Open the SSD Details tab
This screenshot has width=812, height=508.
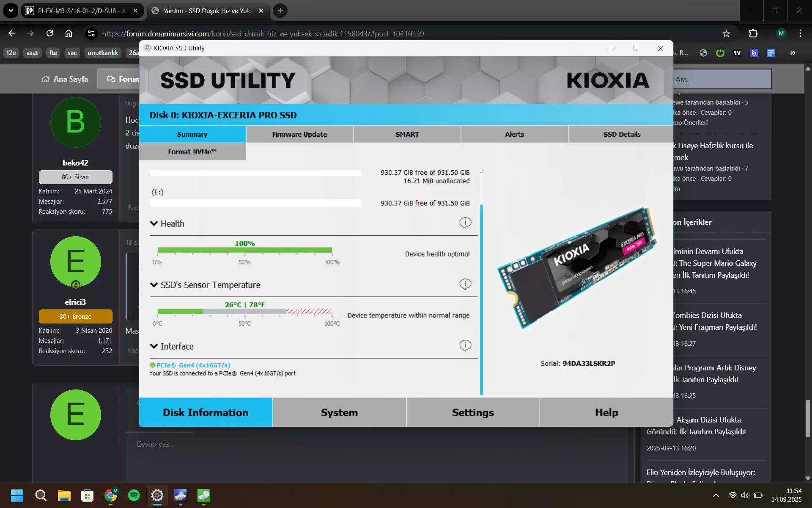[621, 134]
